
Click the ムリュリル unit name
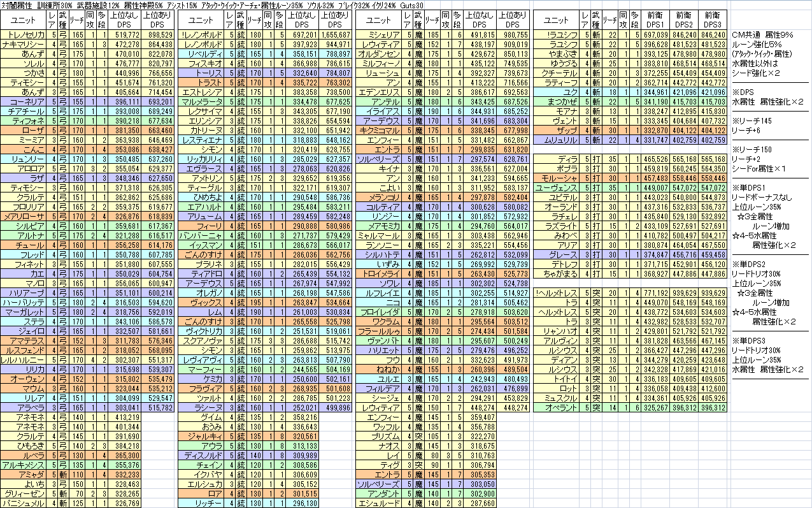point(557,141)
